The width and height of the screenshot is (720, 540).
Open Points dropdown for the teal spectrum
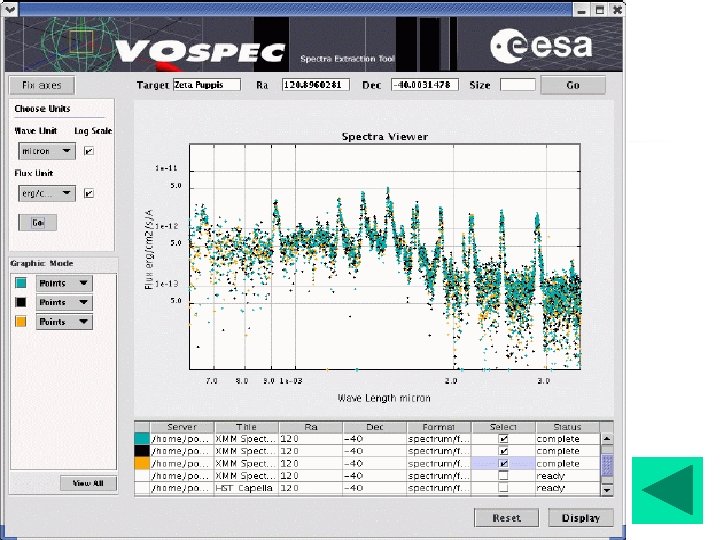click(64, 283)
